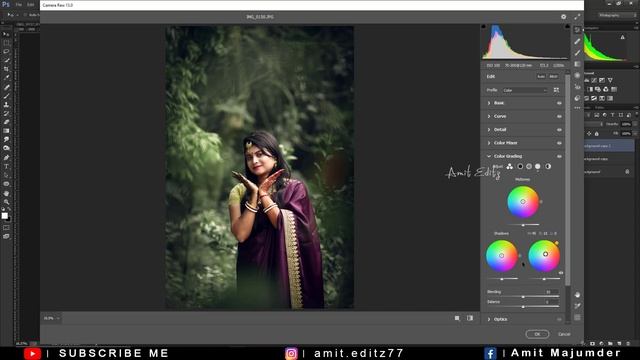The height and width of the screenshot is (360, 640).
Task: Toggle visibility eye for Detail panel
Action: coord(559,130)
